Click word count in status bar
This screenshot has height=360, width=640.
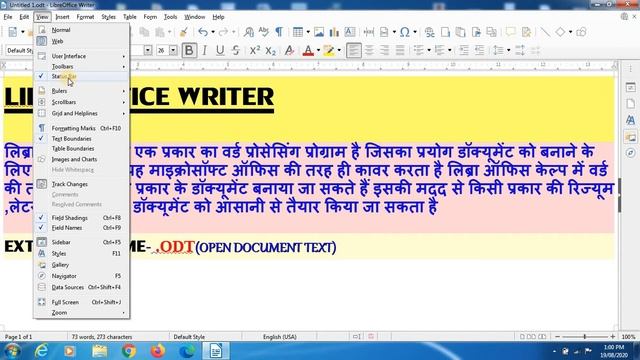point(102,337)
